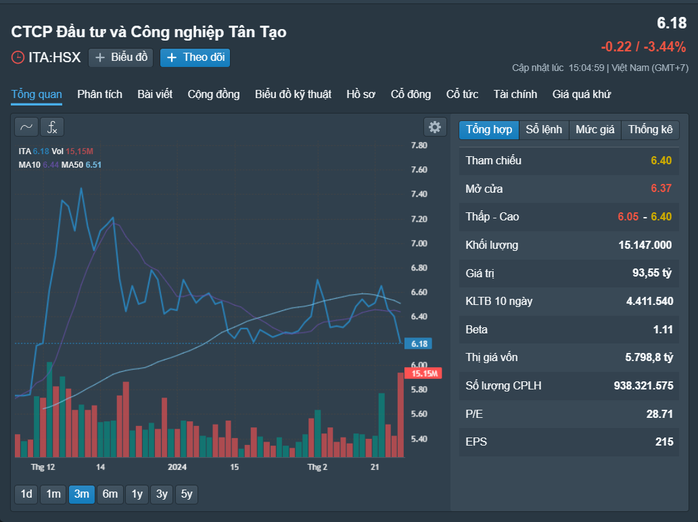Select the Thống kê panel tab
Viewport: 698px width, 522px height.
tap(650, 129)
